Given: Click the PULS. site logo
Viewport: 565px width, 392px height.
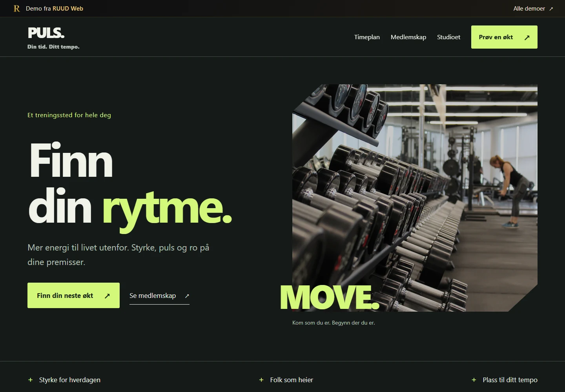Looking at the screenshot, I should point(46,33).
